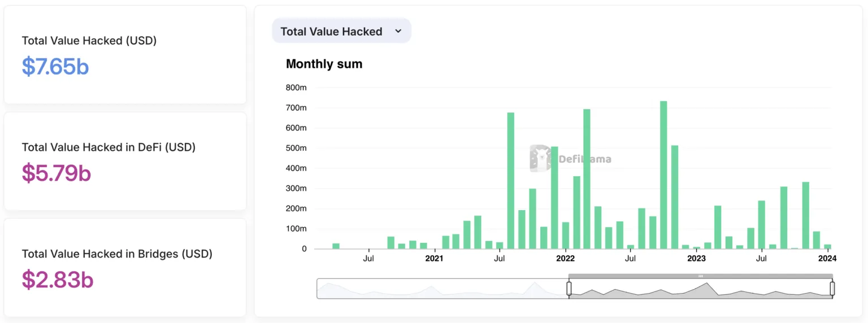
Task: Click the $7.65b total hacked value
Action: 55,67
